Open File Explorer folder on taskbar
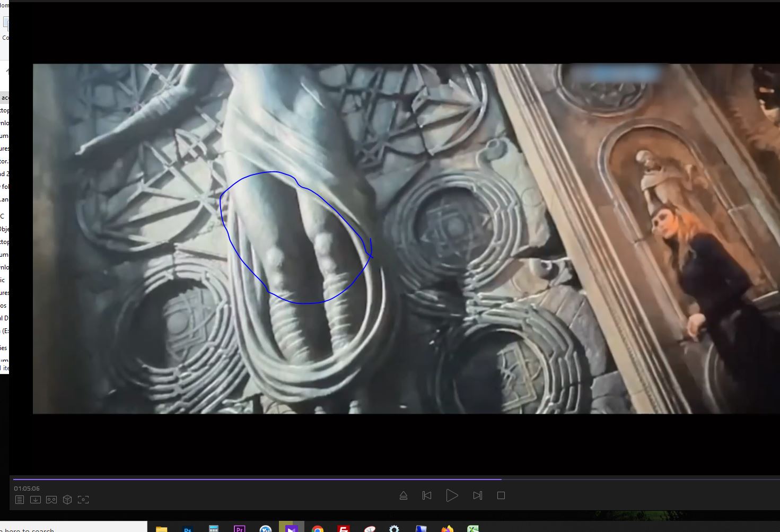Screen dimensions: 780x532 click(162, 528)
